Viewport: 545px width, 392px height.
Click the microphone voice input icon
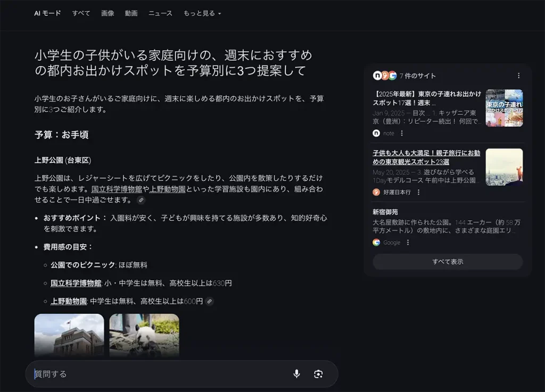(x=296, y=373)
